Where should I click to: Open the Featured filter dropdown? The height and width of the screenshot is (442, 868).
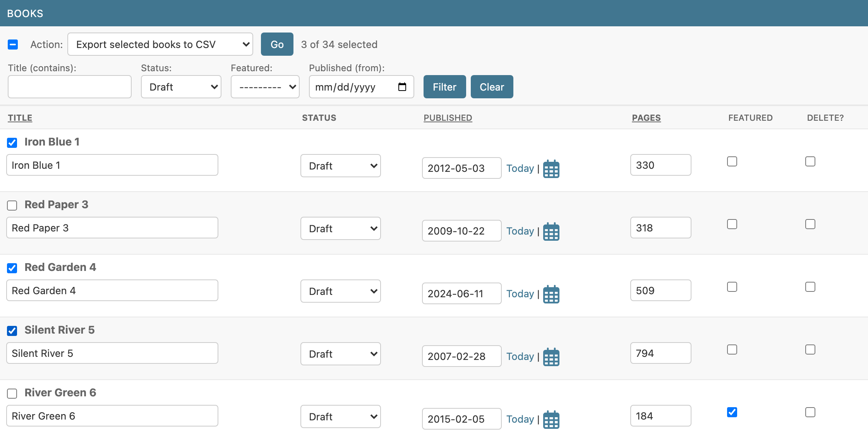[265, 87]
